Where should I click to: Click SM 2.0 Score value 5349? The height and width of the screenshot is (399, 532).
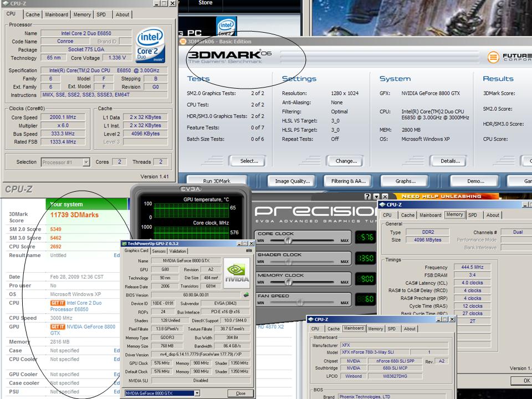(55, 229)
